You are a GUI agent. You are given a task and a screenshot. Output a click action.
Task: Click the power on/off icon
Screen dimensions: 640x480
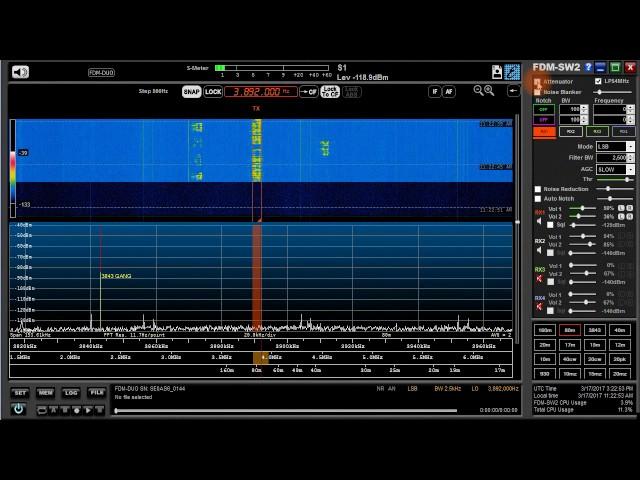coord(19,409)
